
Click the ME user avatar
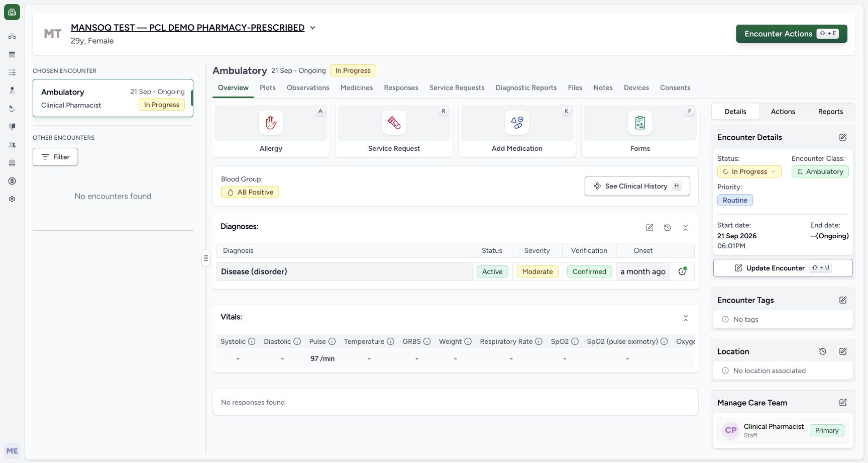point(12,451)
